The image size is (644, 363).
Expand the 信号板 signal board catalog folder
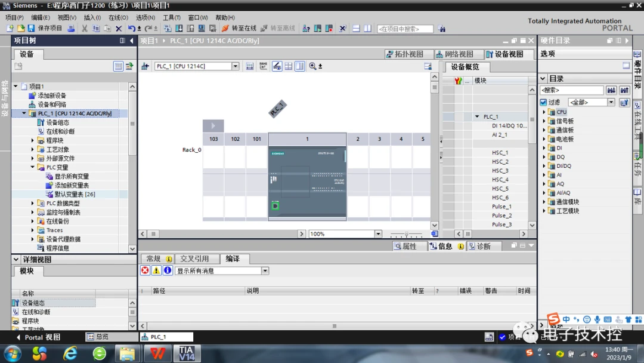[544, 121]
